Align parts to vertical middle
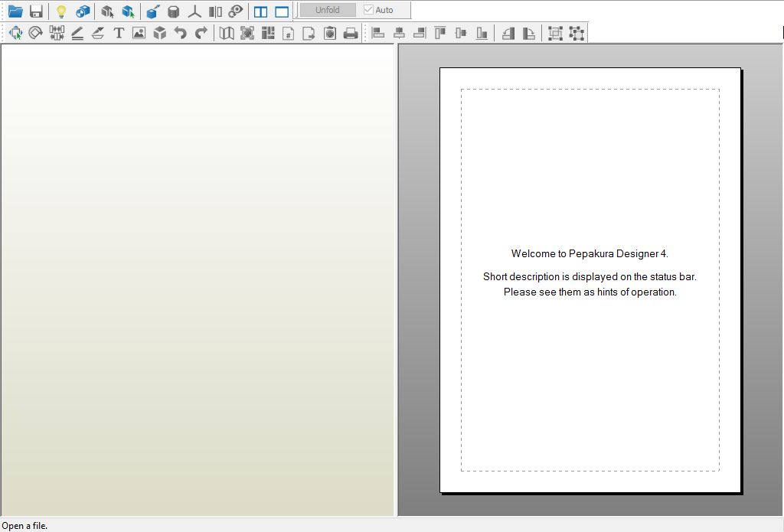The height and width of the screenshot is (532, 784). click(461, 33)
